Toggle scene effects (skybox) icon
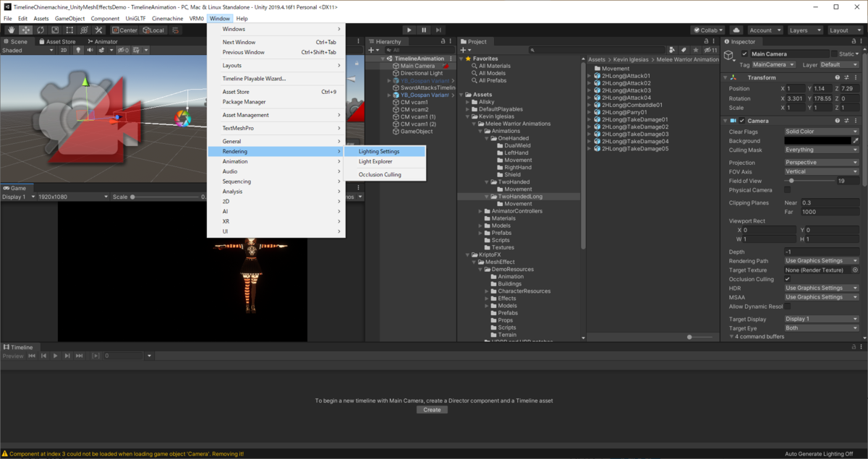The height and width of the screenshot is (459, 868). point(102,51)
